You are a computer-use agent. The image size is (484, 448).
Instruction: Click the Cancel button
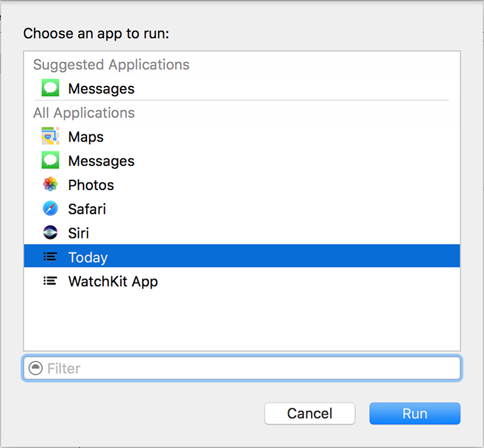310,413
